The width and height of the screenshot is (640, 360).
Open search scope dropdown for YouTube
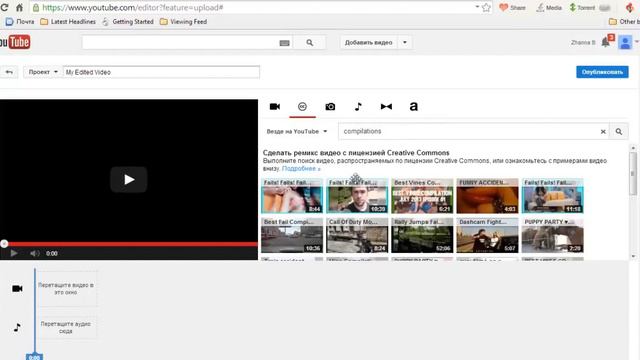pyautogui.click(x=297, y=131)
